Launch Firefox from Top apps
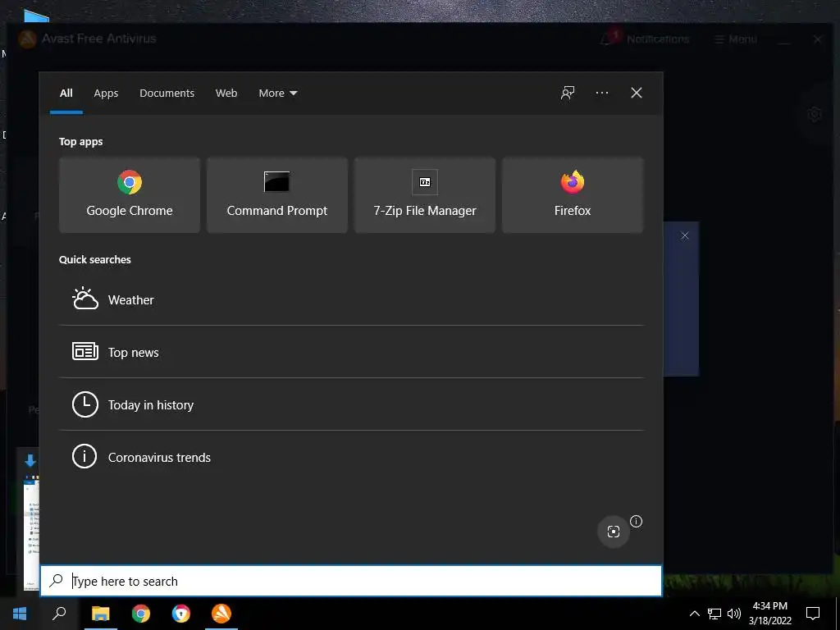840x630 pixels. (x=572, y=195)
